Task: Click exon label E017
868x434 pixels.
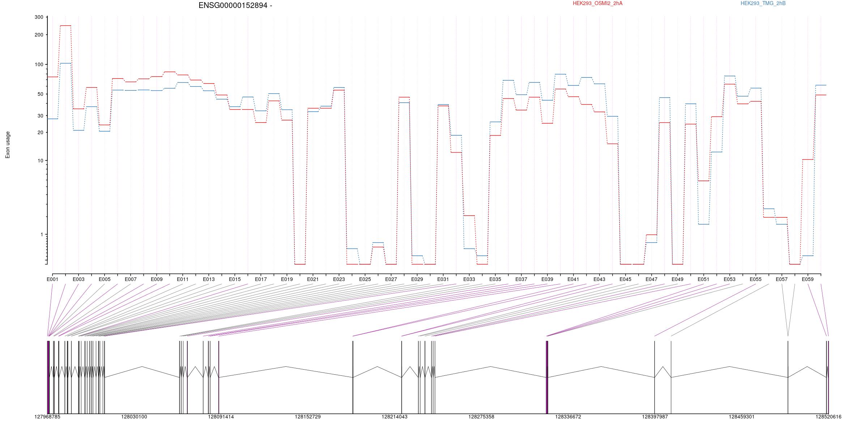Action: point(261,279)
